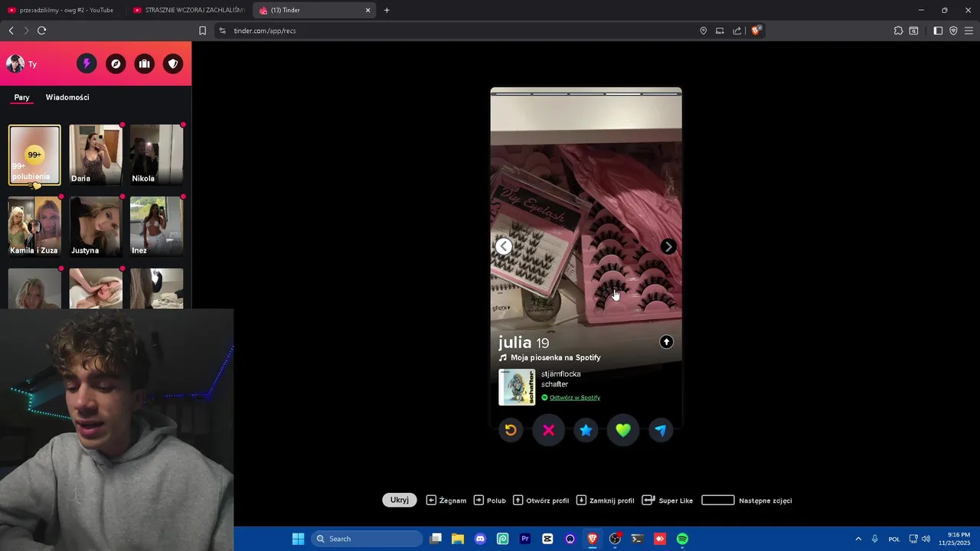The image size is (980, 551).
Task: Click the Super Like shortcut hint
Action: [x=668, y=500]
